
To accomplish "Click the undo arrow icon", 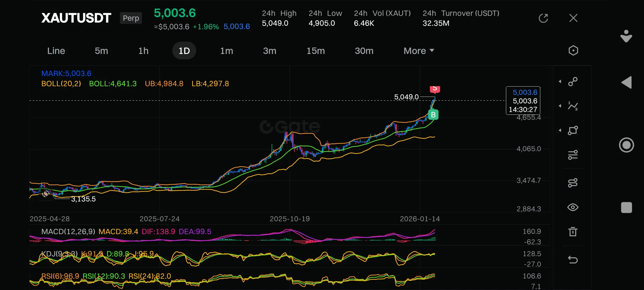I will [573, 260].
